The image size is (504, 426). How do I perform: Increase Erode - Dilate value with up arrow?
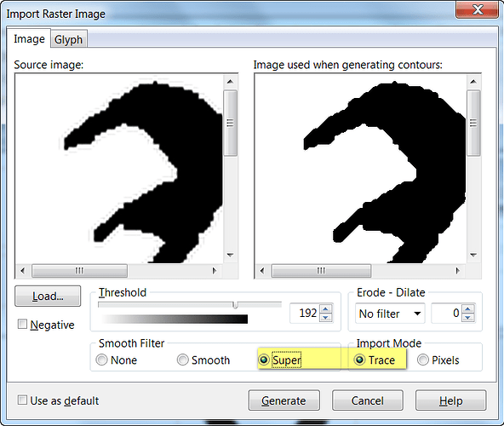click(467, 309)
